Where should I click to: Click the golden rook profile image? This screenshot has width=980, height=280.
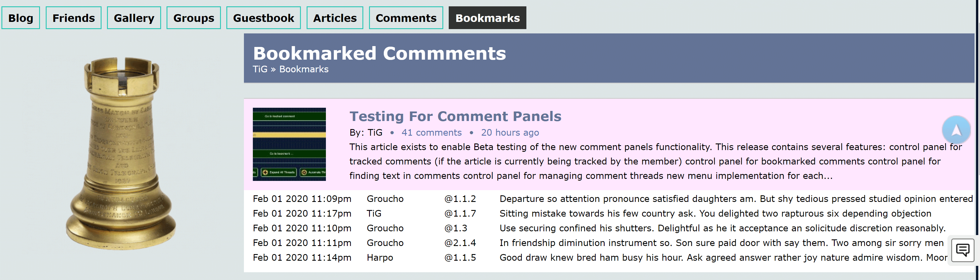point(121,153)
